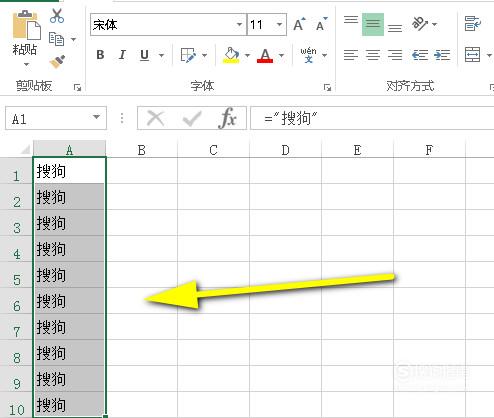Toggle Bold formatting
Image resolution: width=494 pixels, height=418 pixels.
click(100, 55)
